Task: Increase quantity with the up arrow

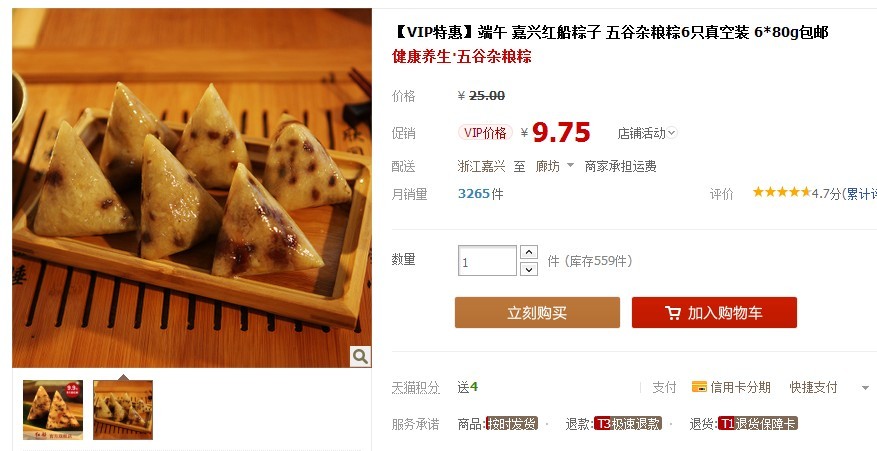Action: coord(529,252)
